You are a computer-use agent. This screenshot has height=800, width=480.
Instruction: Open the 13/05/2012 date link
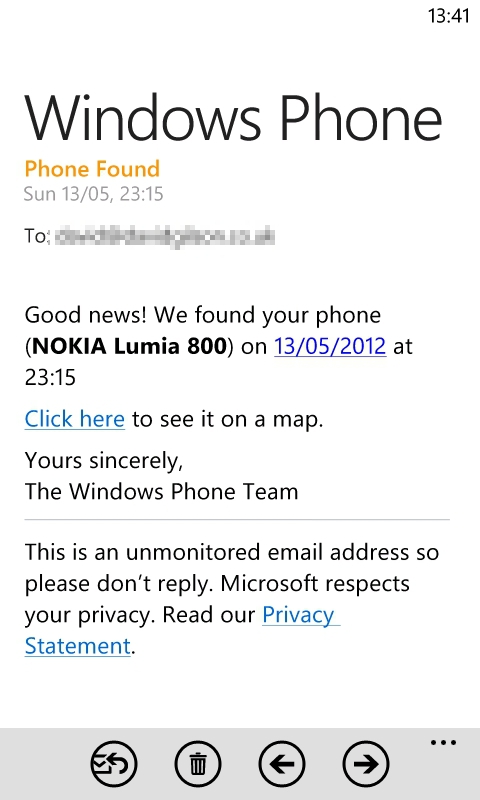pyautogui.click(x=330, y=346)
